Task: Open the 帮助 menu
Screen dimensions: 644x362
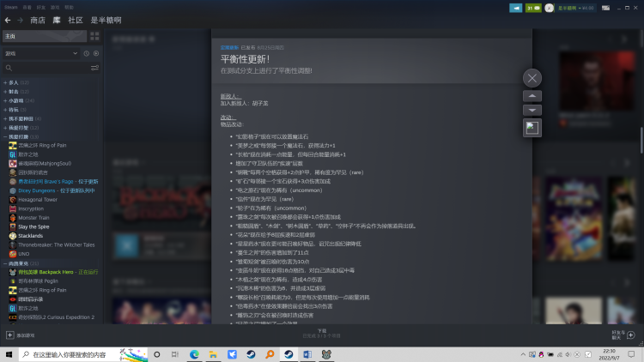Action: point(69,8)
